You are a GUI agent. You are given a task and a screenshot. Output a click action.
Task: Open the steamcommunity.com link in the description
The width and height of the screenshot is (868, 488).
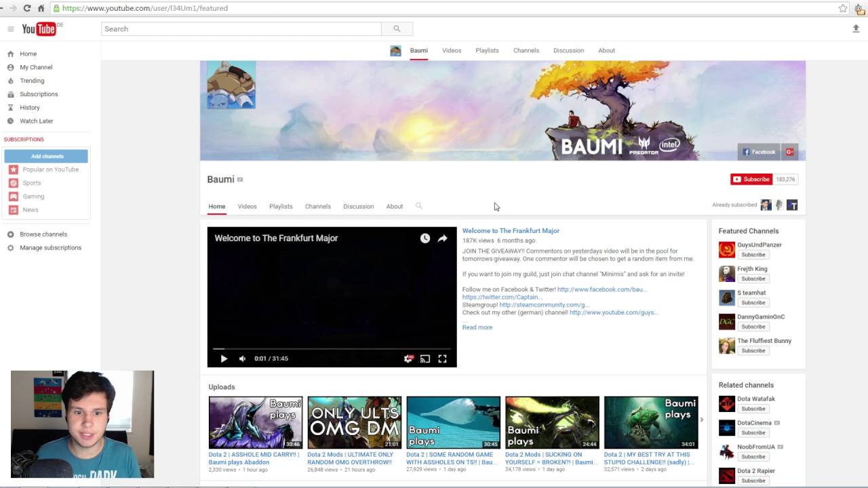click(544, 305)
